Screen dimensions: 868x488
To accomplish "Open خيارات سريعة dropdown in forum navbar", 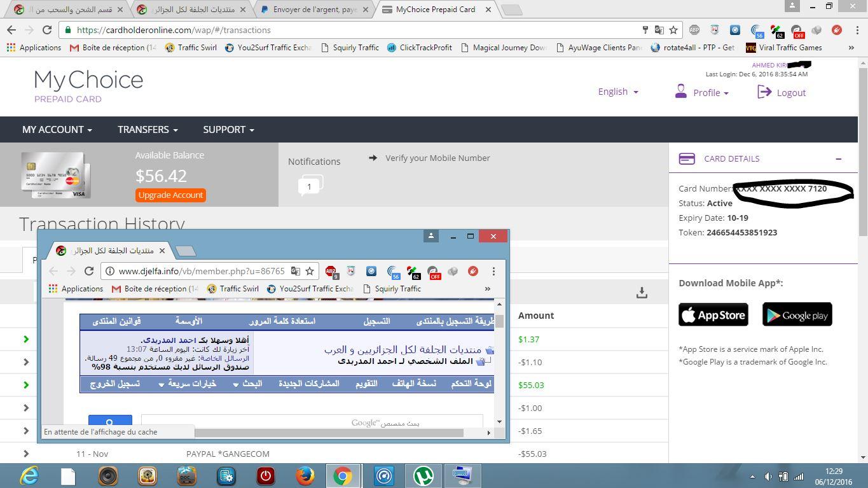I will (187, 384).
